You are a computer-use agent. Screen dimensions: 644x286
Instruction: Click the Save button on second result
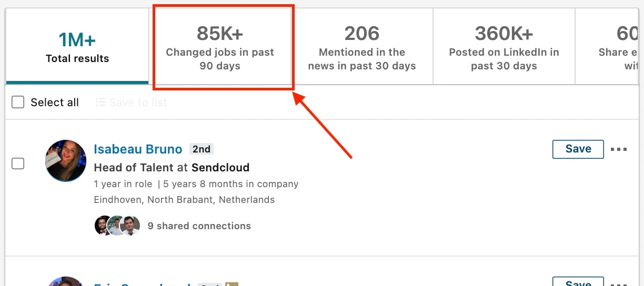(578, 281)
